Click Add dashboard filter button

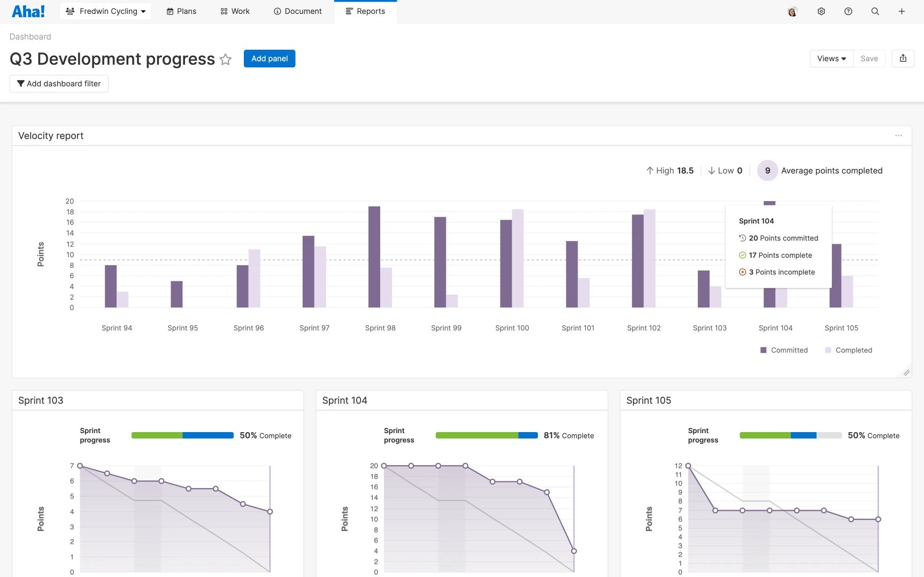tap(59, 83)
